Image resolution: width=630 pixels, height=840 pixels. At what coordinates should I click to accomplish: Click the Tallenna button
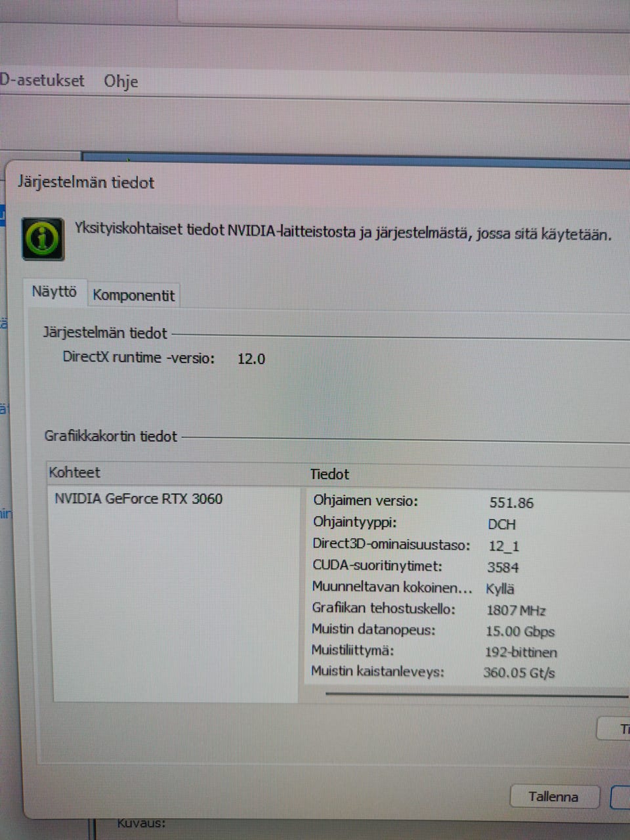(554, 797)
